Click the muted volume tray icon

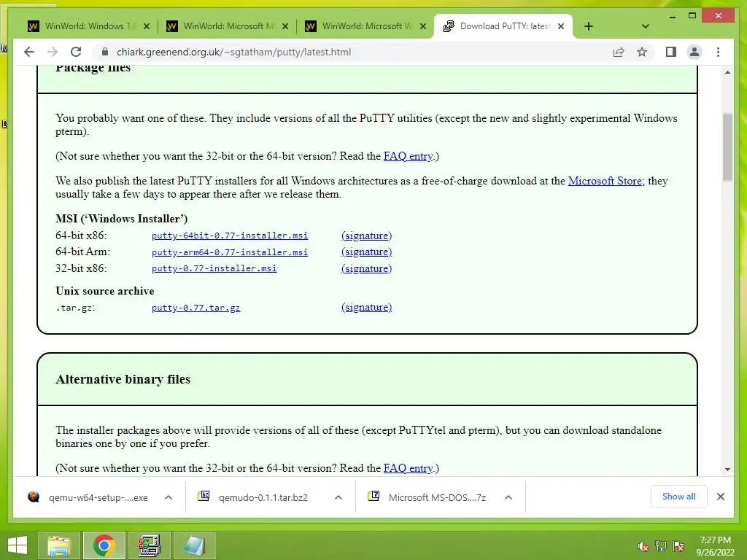tap(643, 546)
